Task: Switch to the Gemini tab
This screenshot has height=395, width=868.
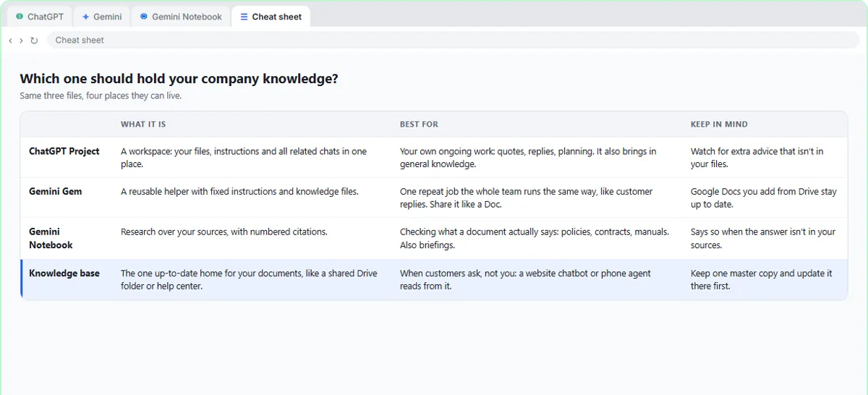Action: pyautogui.click(x=102, y=17)
